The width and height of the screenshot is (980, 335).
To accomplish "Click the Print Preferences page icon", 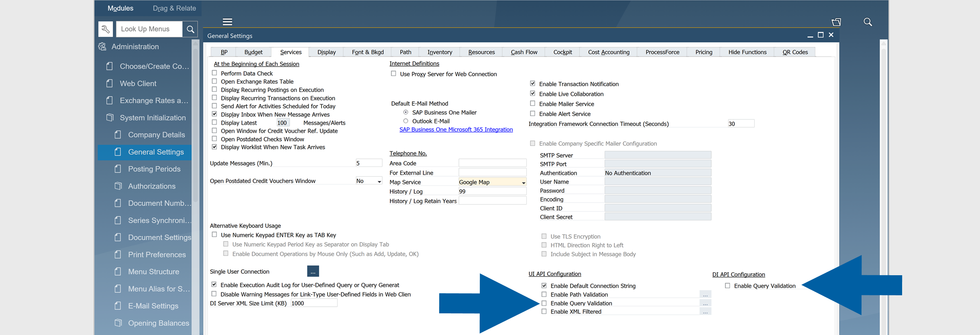I will click(118, 254).
